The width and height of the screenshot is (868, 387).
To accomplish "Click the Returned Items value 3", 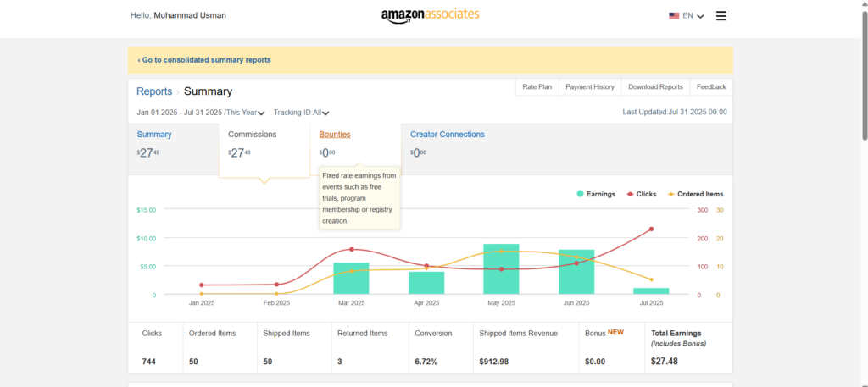I will coord(339,362).
